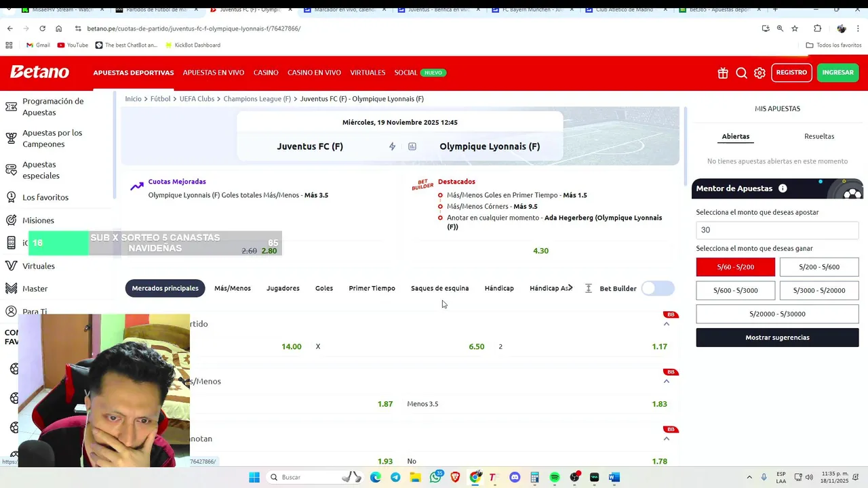This screenshot has width=868, height=488.
Task: Click the Master sidebar icon
Action: (x=11, y=289)
